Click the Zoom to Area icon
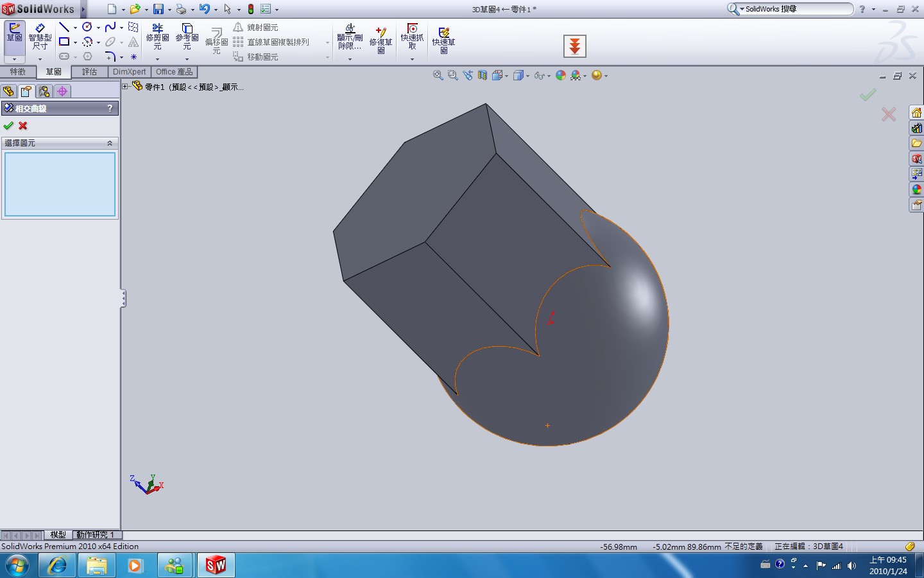 tap(452, 75)
